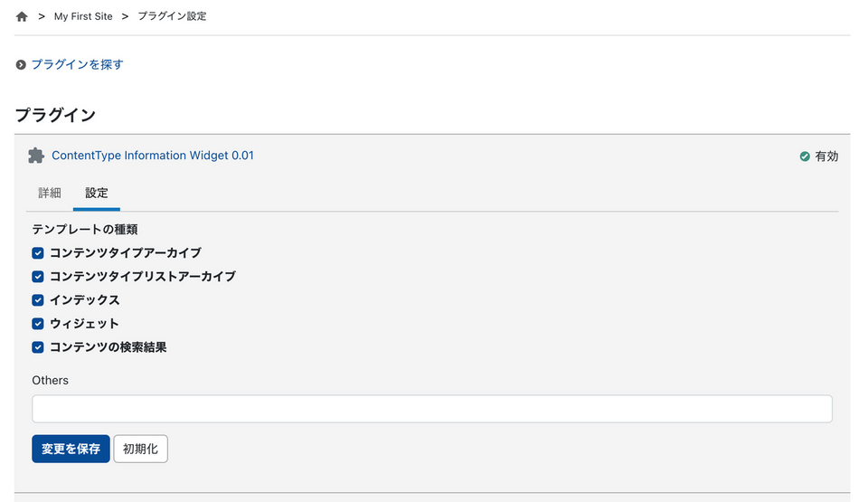
Task: Open the プラグインを探す link
Action: click(x=78, y=64)
